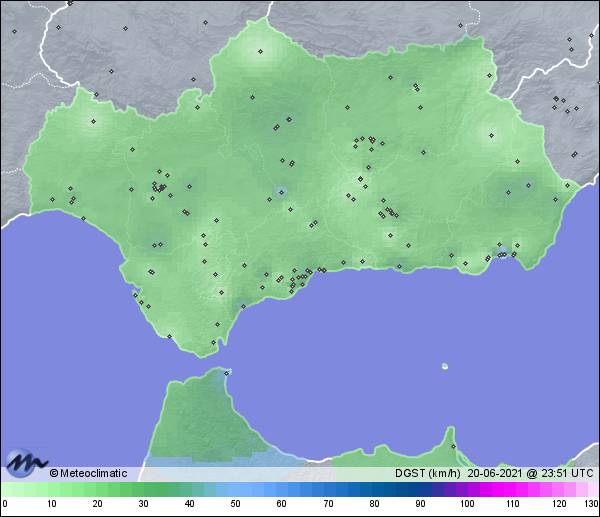Click the 30 label on wind scale

click(x=142, y=504)
